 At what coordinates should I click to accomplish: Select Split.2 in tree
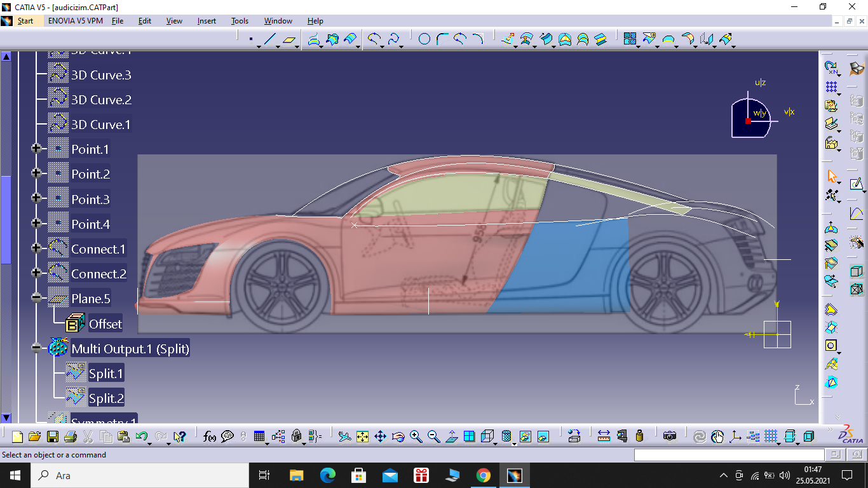click(106, 398)
